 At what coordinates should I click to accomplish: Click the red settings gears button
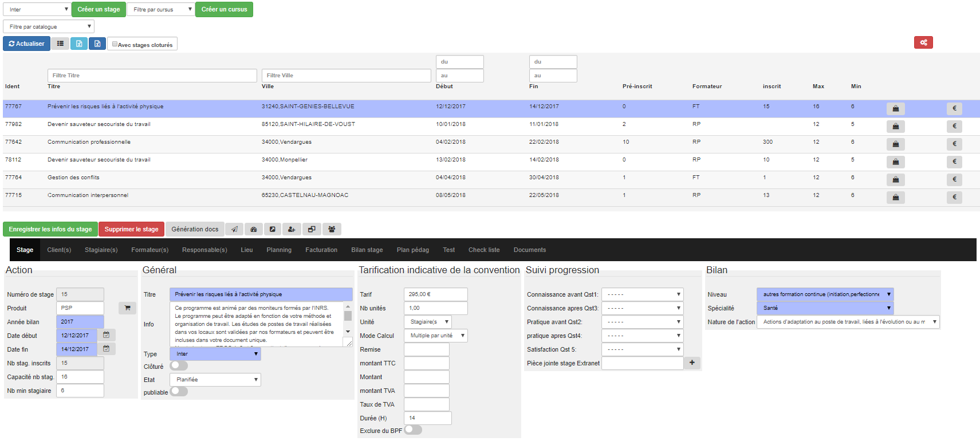click(x=923, y=42)
